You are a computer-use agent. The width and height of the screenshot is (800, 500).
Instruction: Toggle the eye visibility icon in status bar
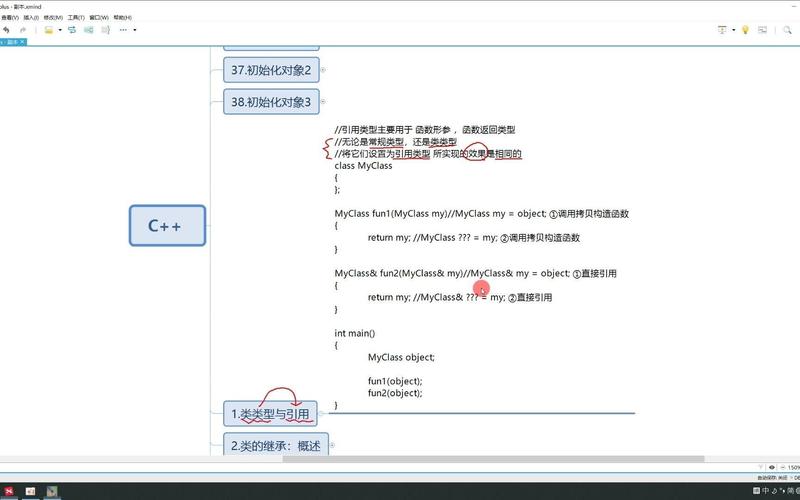point(772,467)
